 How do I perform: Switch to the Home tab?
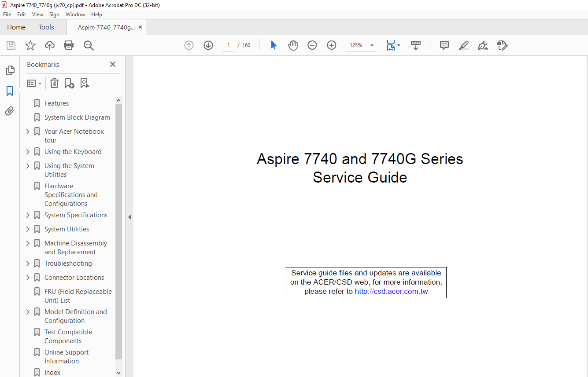tap(16, 27)
